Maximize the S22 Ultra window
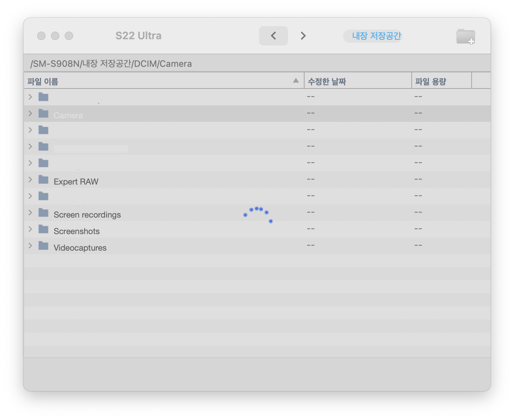The height and width of the screenshot is (420, 514). 69,36
